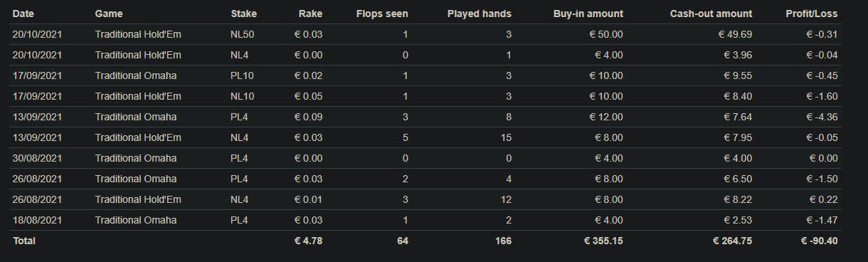The image size is (868, 262).
Task: Select the 18/08/2021 Traditional Omaha row
Action: pos(425,220)
